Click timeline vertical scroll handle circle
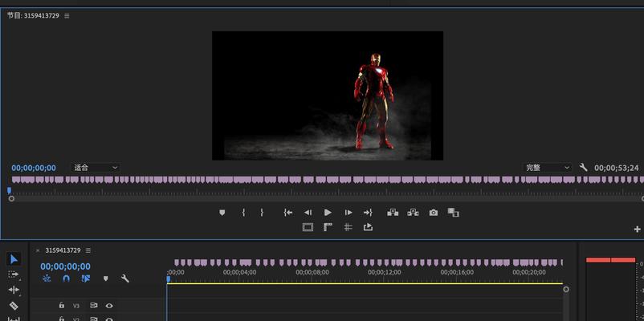Viewport: 644px width, 321px height. (x=566, y=289)
